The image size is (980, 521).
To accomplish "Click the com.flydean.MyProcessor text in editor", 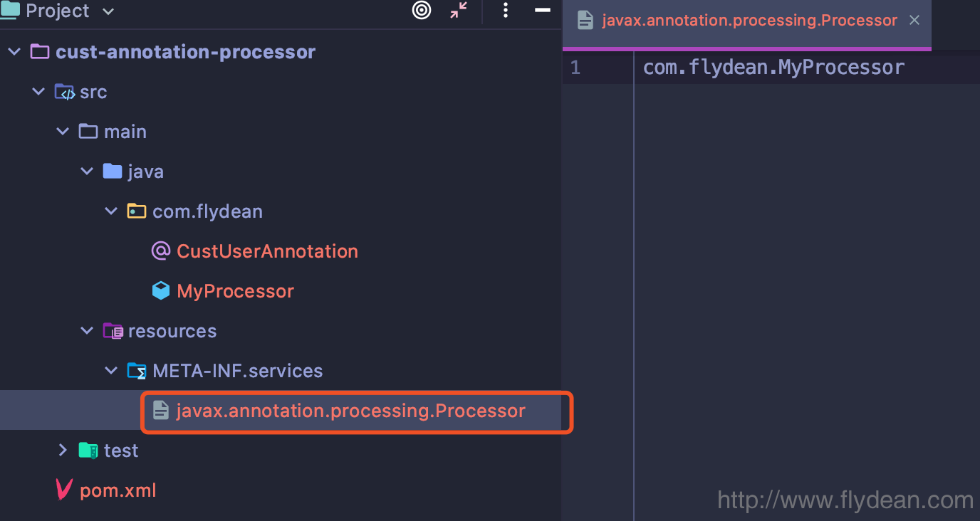I will [x=773, y=68].
